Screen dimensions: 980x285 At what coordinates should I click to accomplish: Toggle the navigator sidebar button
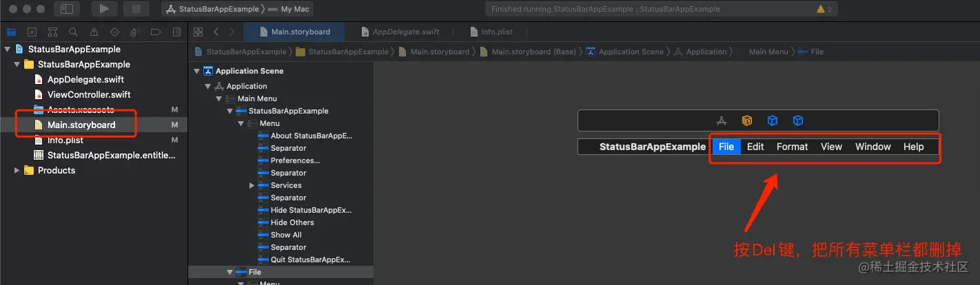point(66,9)
